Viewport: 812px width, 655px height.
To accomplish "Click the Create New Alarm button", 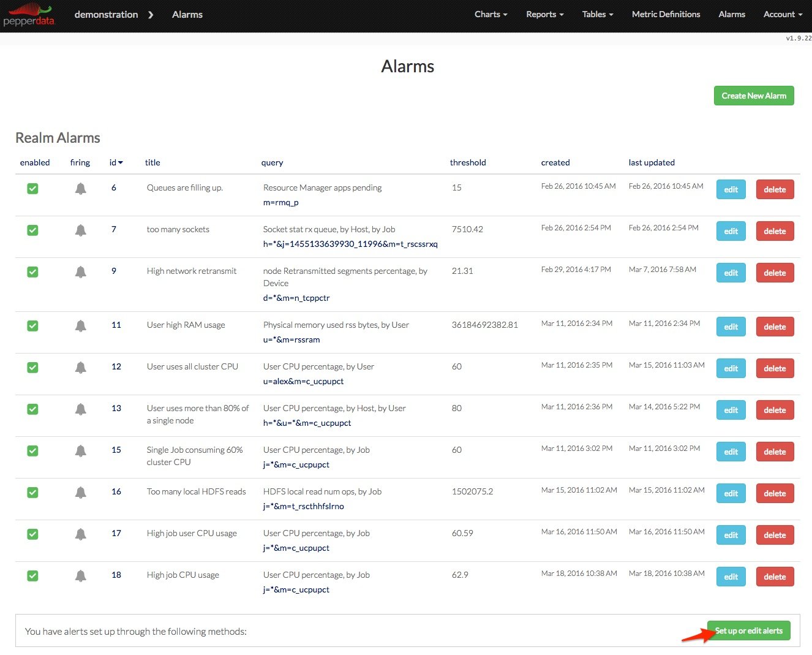I will [753, 96].
